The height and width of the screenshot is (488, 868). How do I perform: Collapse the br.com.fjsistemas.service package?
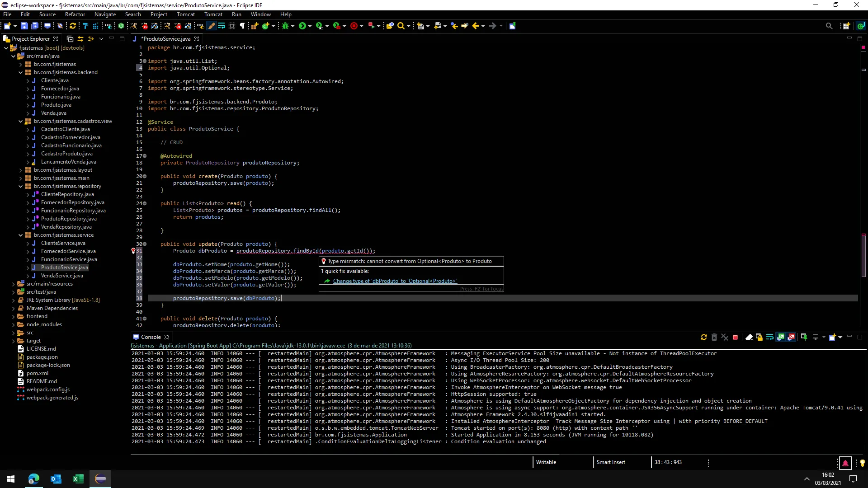pyautogui.click(x=20, y=235)
